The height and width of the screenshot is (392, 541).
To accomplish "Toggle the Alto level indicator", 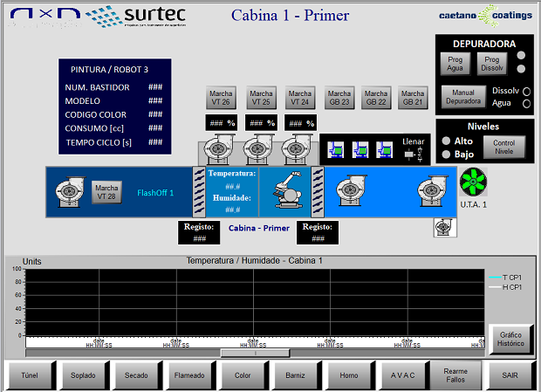I will click(x=445, y=141).
